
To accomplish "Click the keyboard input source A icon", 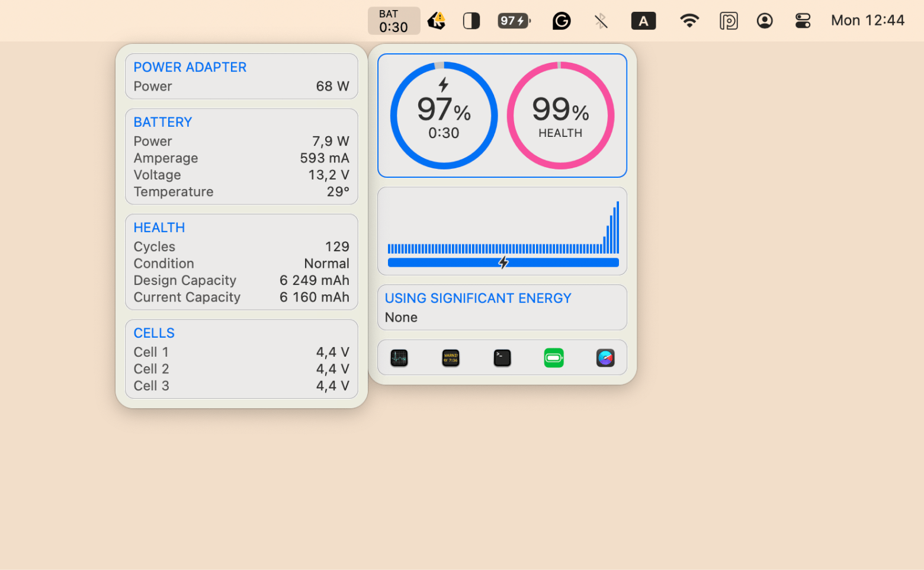I will (x=643, y=21).
